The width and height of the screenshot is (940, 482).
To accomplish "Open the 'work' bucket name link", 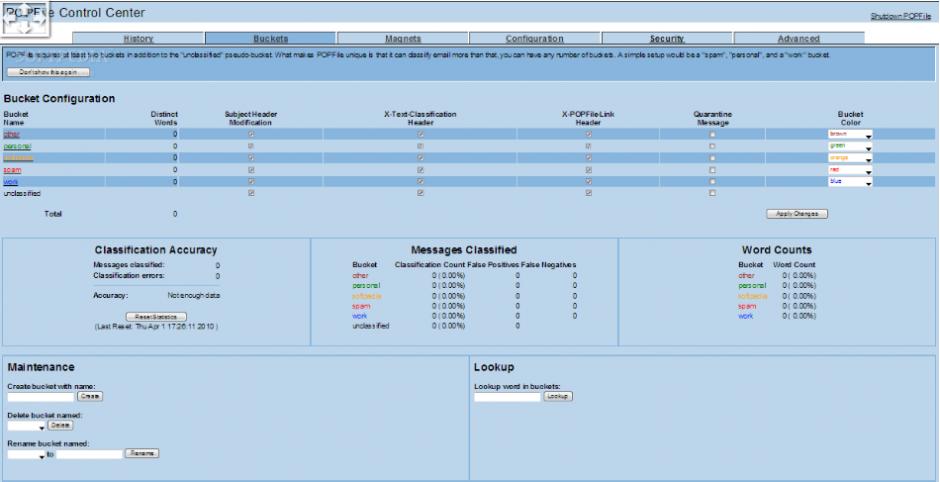I will pos(11,182).
